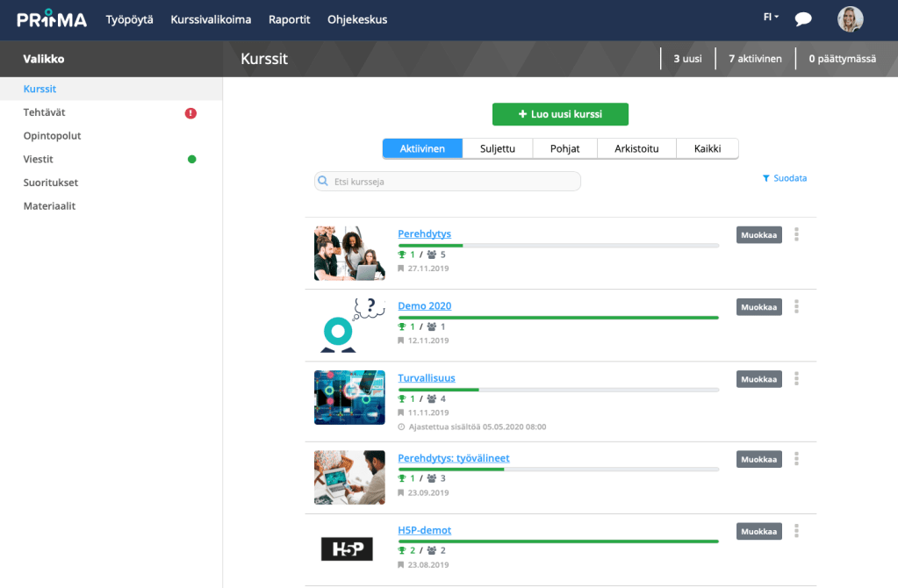
Task: Open Raportit in the top menu
Action: (289, 19)
